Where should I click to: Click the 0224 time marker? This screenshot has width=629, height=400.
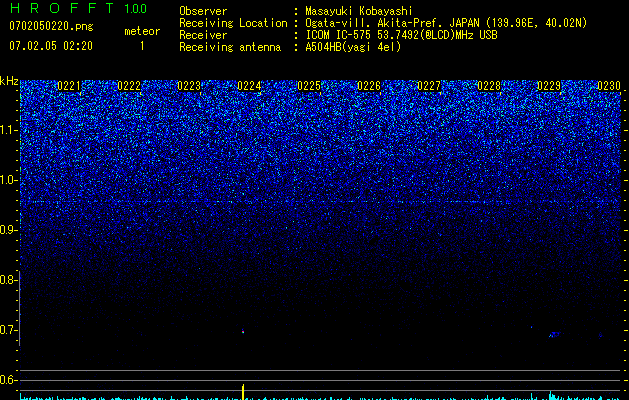249,86
